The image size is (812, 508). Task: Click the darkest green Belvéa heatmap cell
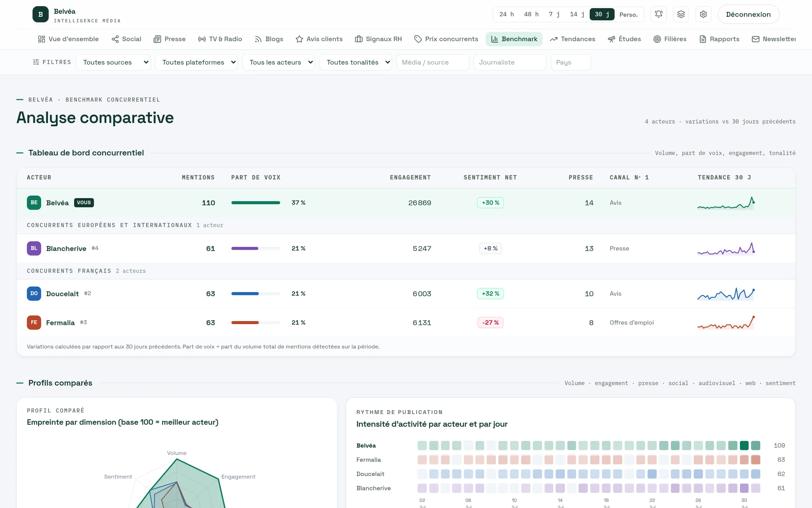pyautogui.click(x=744, y=445)
